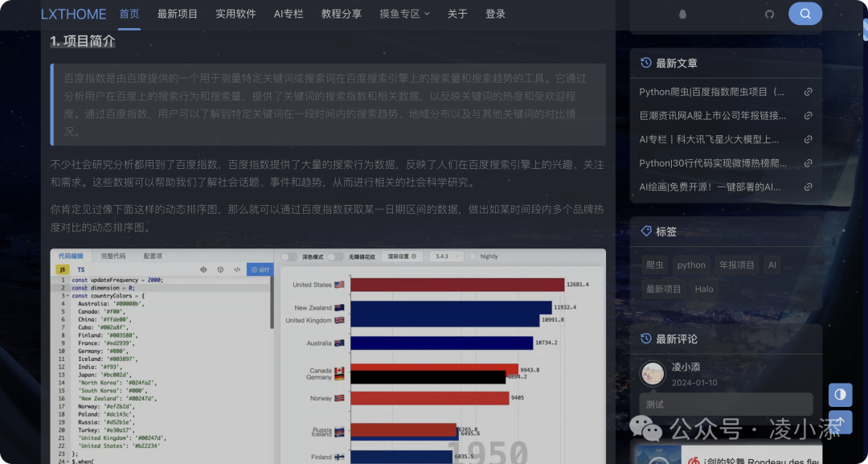Image resolution: width=868 pixels, height=464 pixels.
Task: Click the blue search button
Action: pyautogui.click(x=805, y=14)
